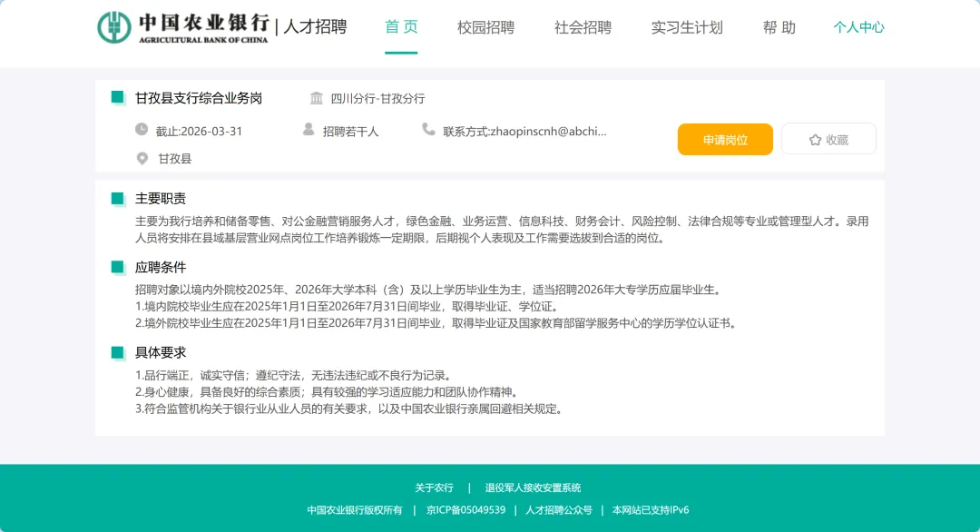
Task: Open 退役军人接收安置系统 link
Action: click(x=534, y=488)
